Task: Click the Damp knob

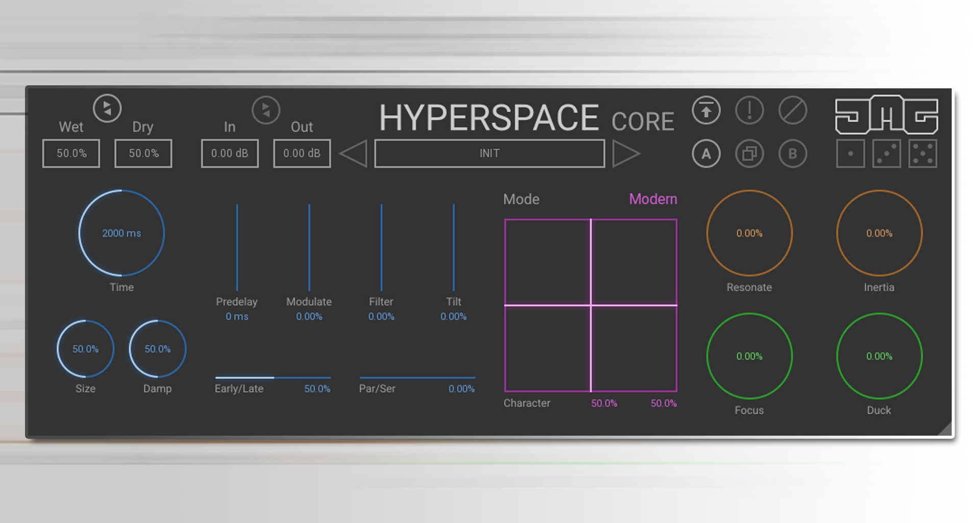Action: pyautogui.click(x=158, y=349)
